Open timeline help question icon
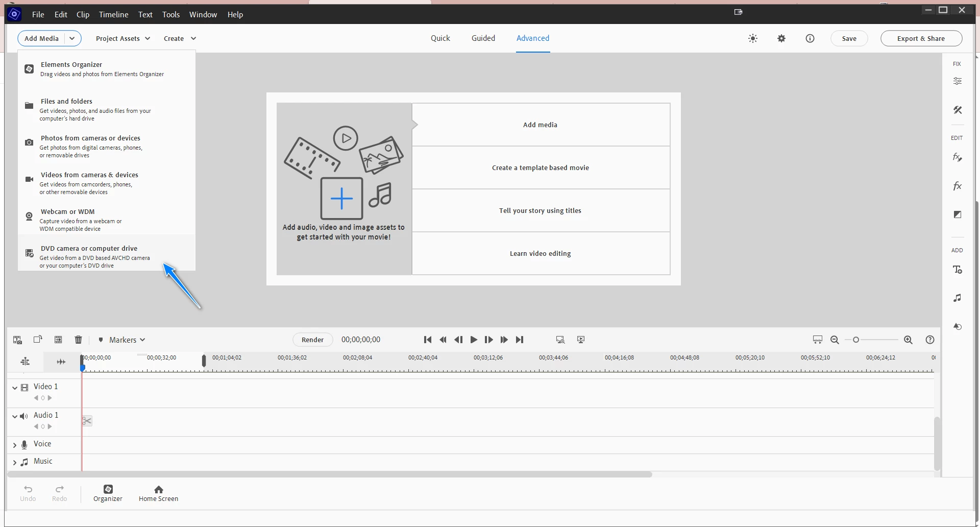980x527 pixels. [x=930, y=340]
